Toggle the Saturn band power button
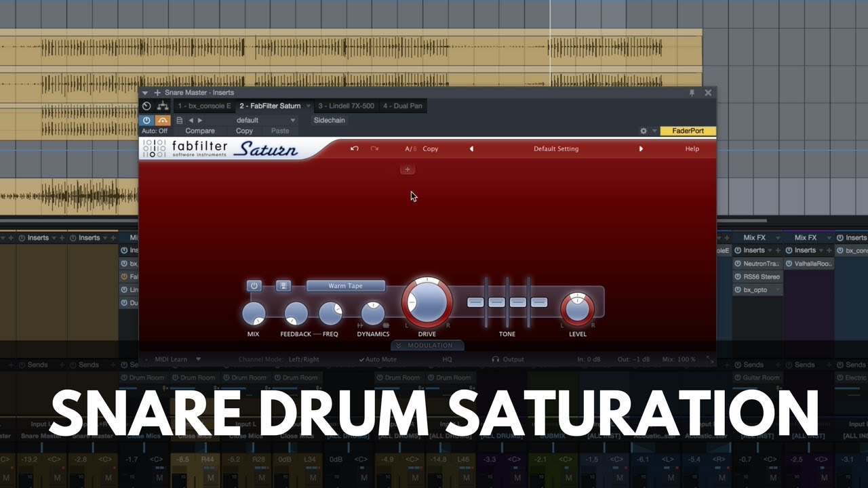 254,286
